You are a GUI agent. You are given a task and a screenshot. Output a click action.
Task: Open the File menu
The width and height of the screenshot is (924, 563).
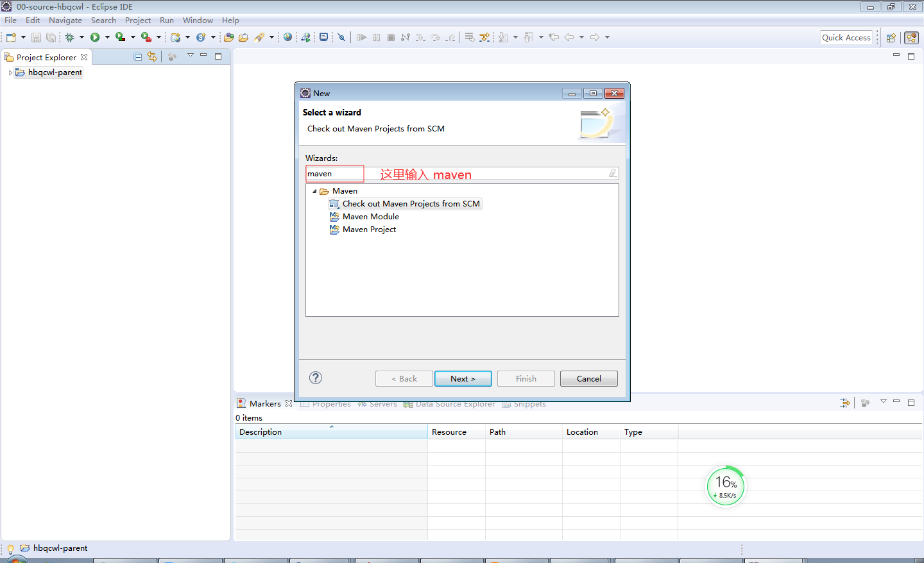(11, 21)
